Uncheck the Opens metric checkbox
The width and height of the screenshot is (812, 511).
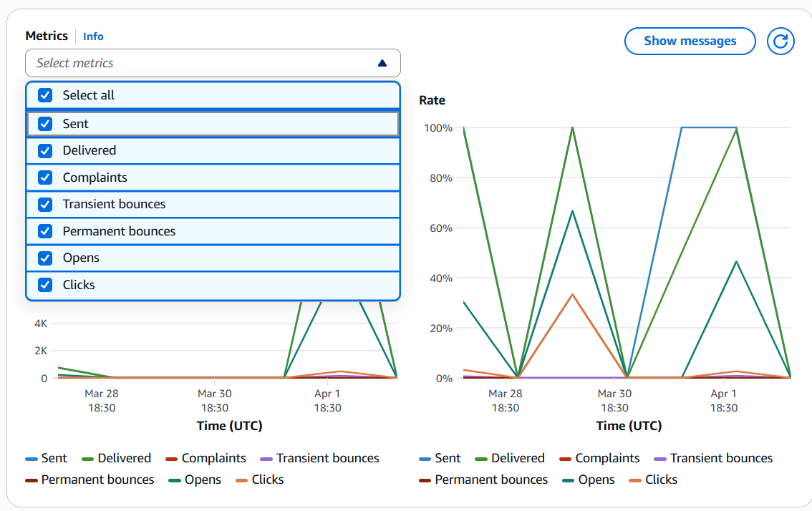click(45, 258)
